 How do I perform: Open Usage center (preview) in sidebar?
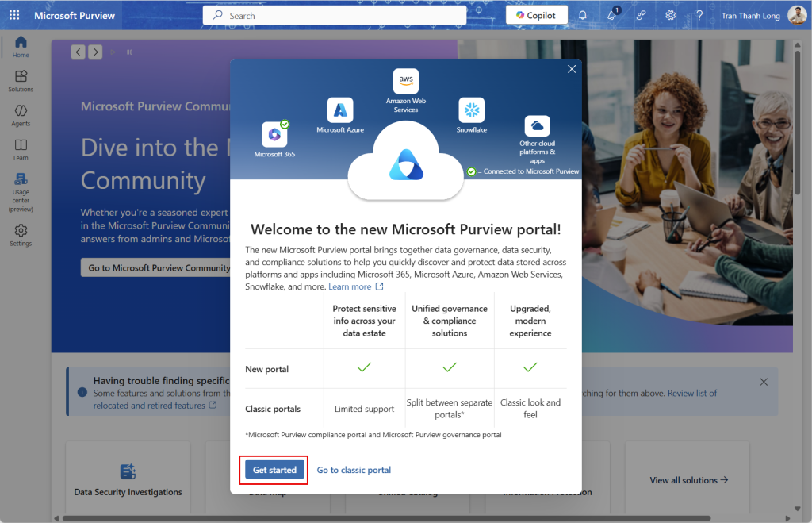[21, 193]
